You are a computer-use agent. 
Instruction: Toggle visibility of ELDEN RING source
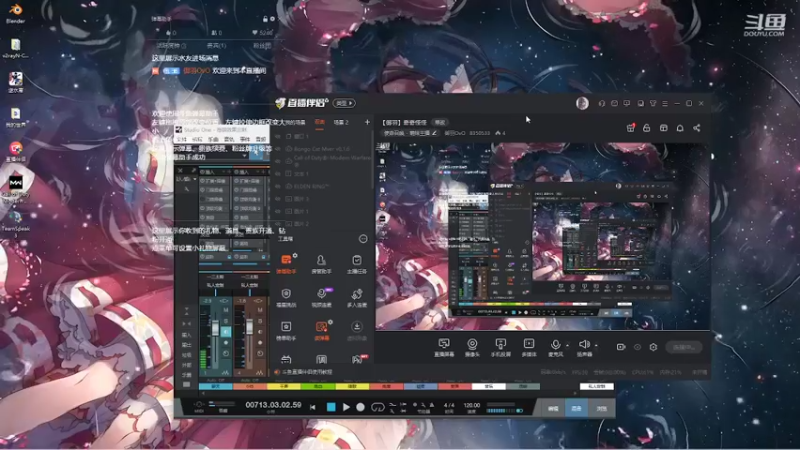[x=278, y=186]
